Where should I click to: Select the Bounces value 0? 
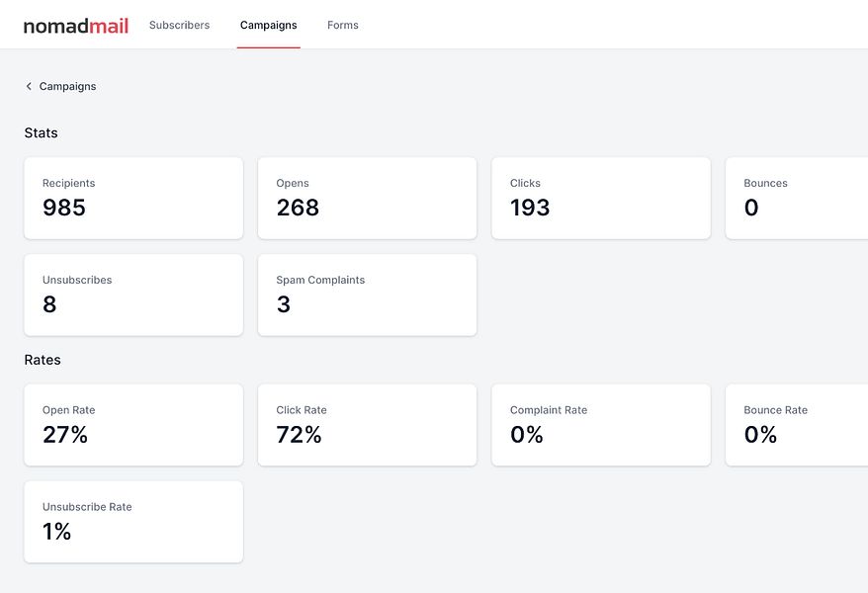751,208
